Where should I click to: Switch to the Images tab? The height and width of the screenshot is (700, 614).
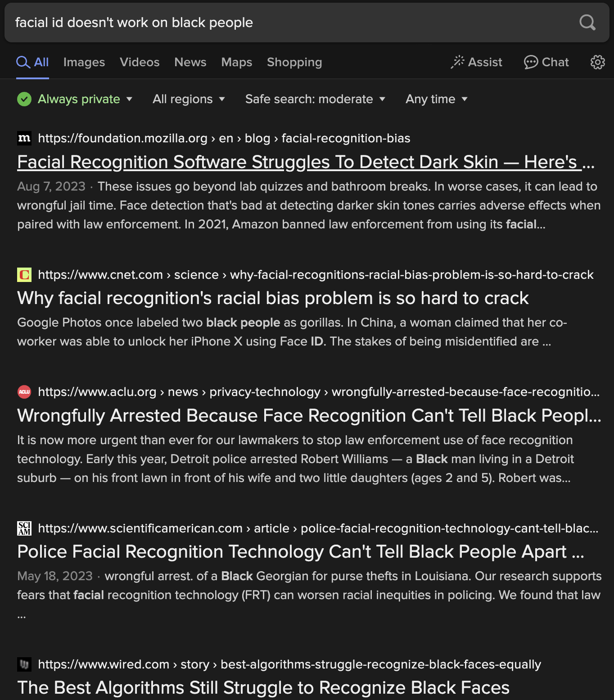click(x=84, y=62)
